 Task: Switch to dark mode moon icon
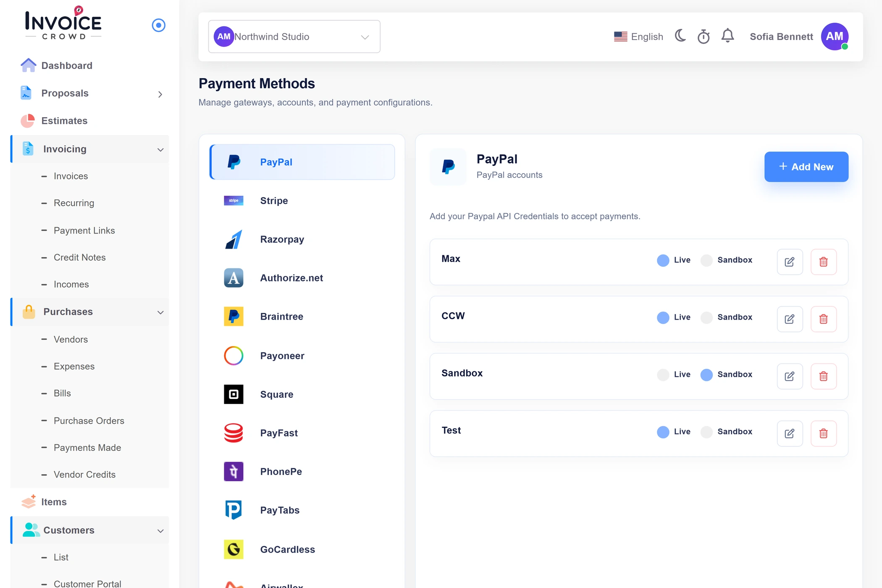(x=680, y=36)
